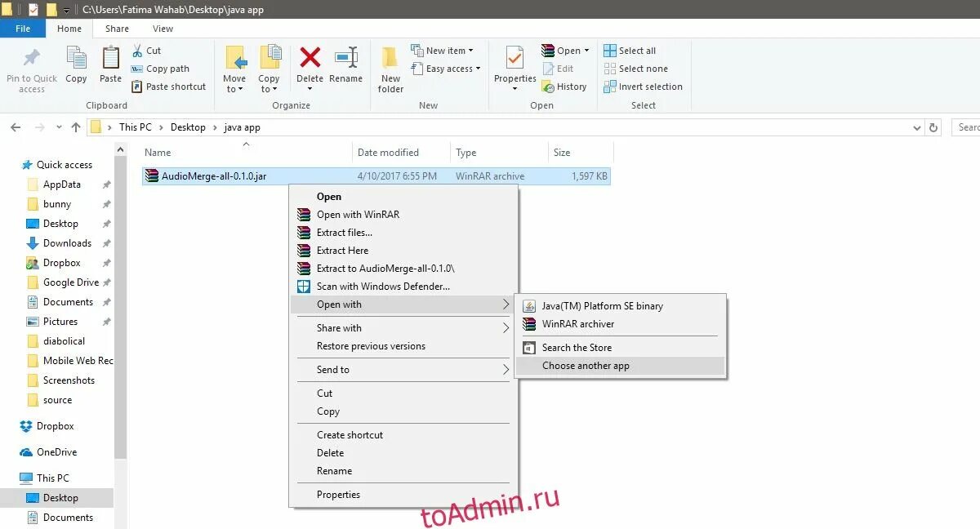Open the pinned Dropbox folder in Quick access
The width and height of the screenshot is (980, 529).
click(x=61, y=263)
